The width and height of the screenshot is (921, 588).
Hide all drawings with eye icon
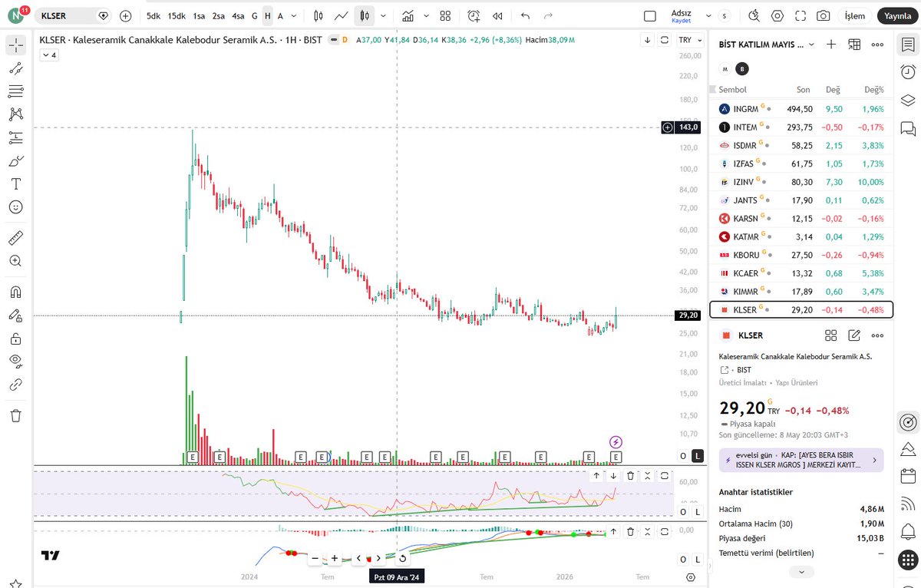click(15, 361)
